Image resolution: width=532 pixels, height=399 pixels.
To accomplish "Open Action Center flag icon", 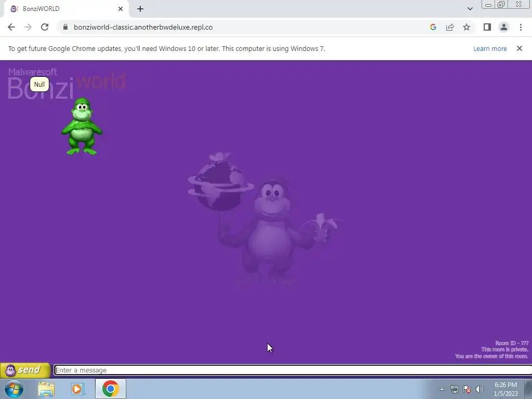I will click(x=467, y=389).
